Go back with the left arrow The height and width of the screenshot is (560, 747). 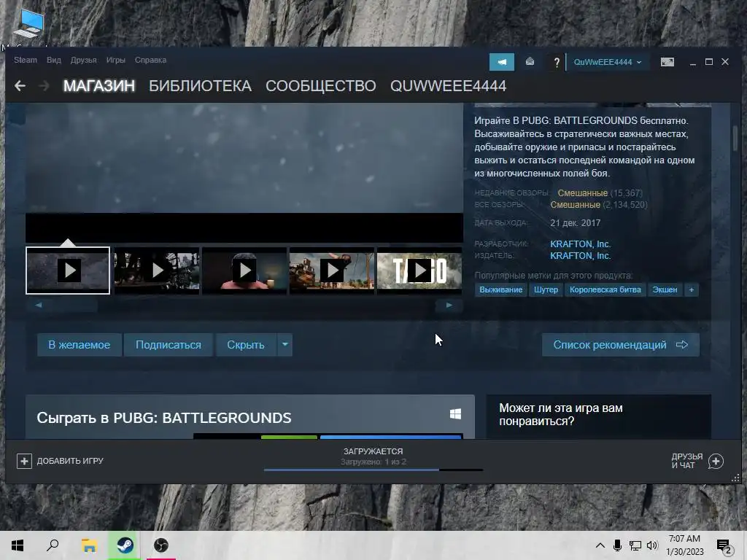pyautogui.click(x=20, y=86)
